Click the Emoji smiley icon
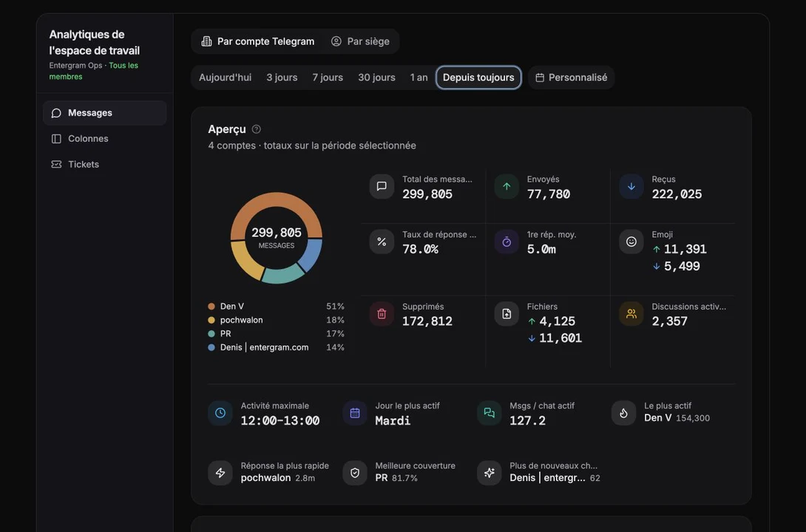The height and width of the screenshot is (532, 806). (631, 242)
